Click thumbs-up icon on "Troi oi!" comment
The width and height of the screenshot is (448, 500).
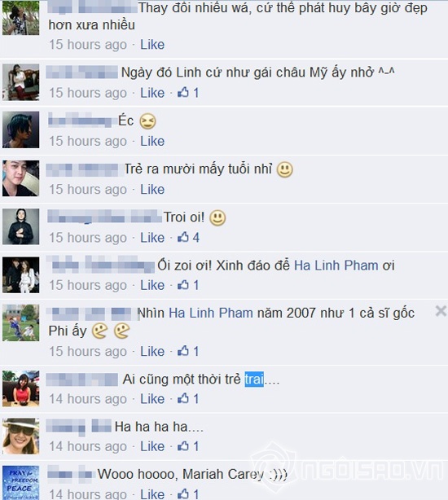point(183,237)
